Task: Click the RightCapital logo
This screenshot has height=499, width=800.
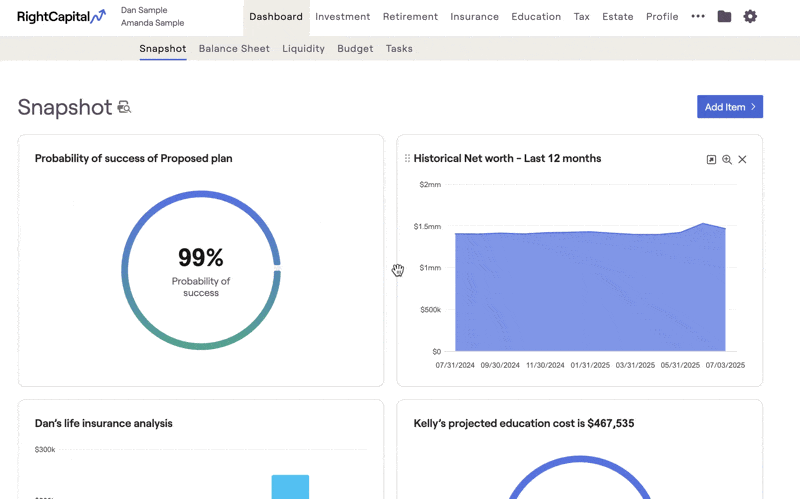Action: coord(61,16)
